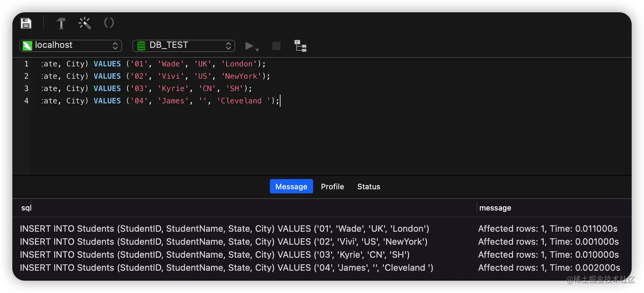Click the 'Kyrie' string in editor line 3
This screenshot has height=293, width=644.
point(173,88)
